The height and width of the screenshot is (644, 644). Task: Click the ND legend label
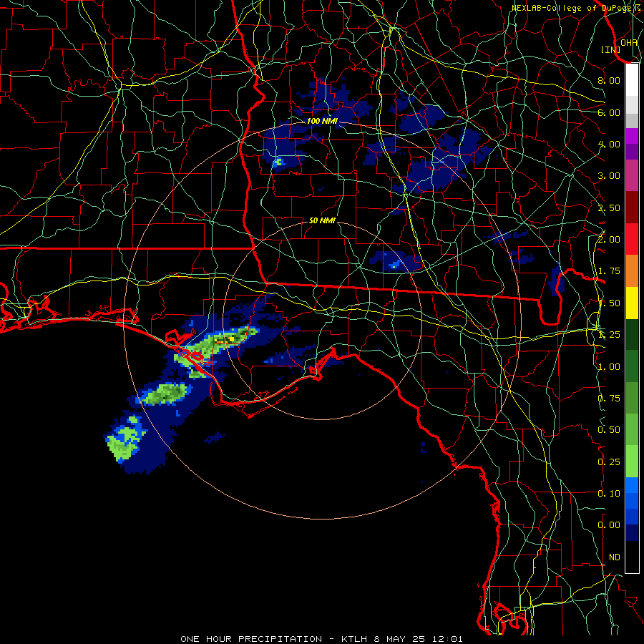[614, 557]
